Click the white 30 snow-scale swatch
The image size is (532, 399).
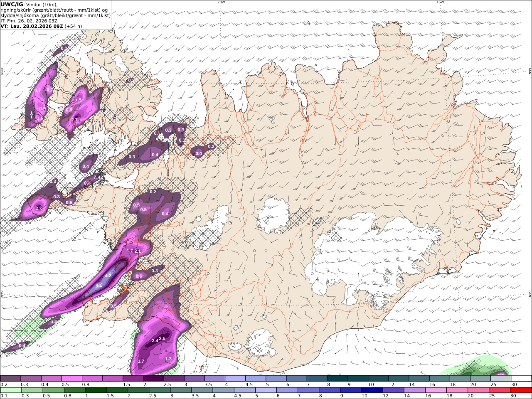click(520, 378)
